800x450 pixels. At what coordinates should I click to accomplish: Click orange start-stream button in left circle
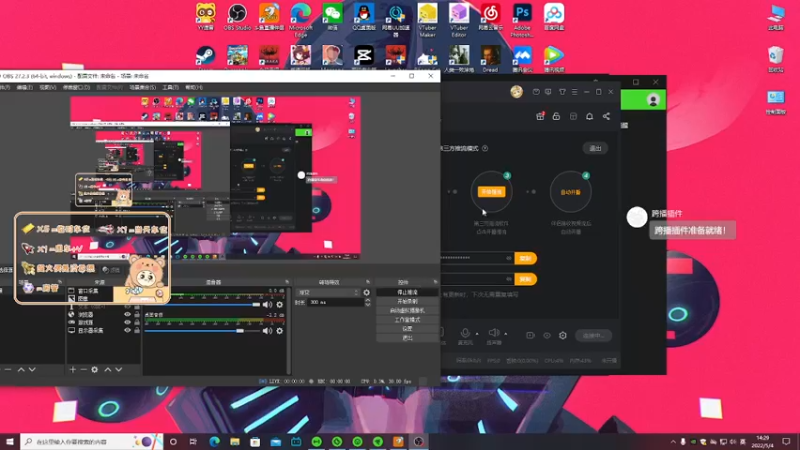click(x=491, y=192)
